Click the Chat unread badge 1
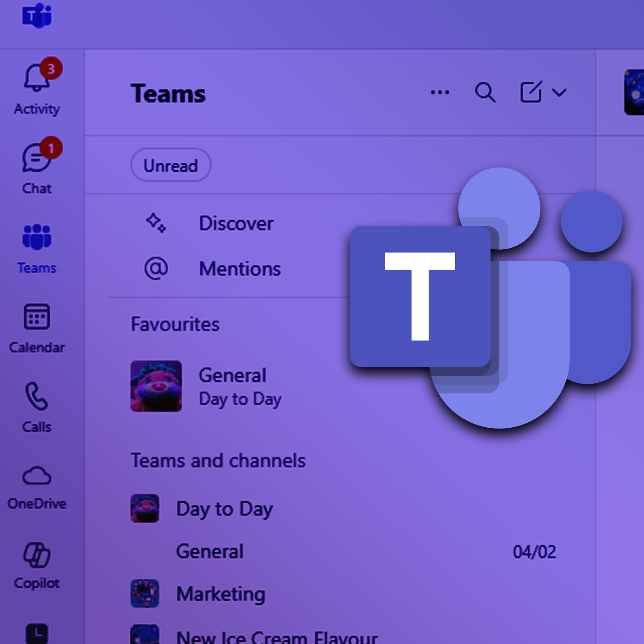 click(x=51, y=148)
